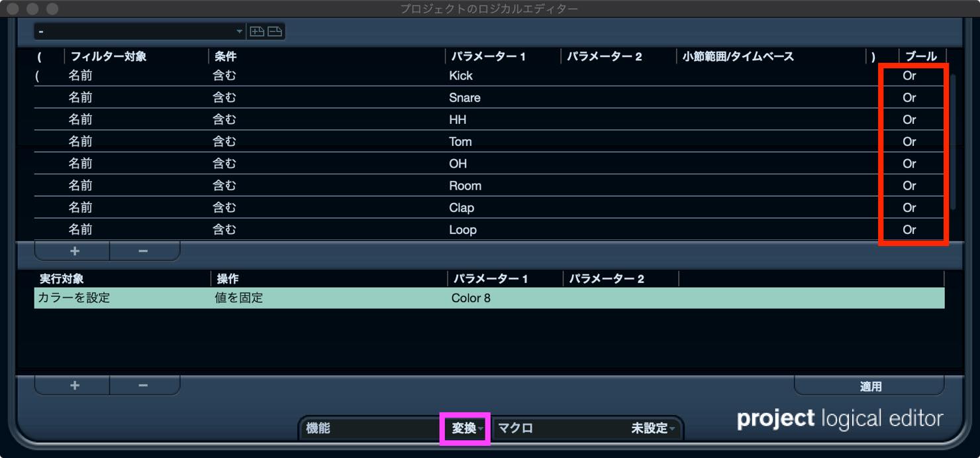980x458 pixels.
Task: Delete the selected action line
Action: [x=143, y=386]
